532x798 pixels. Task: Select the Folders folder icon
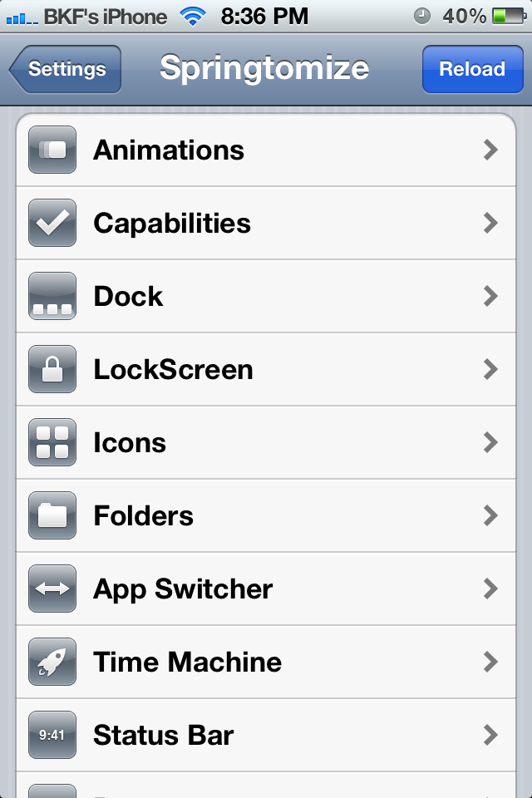pyautogui.click(x=52, y=515)
